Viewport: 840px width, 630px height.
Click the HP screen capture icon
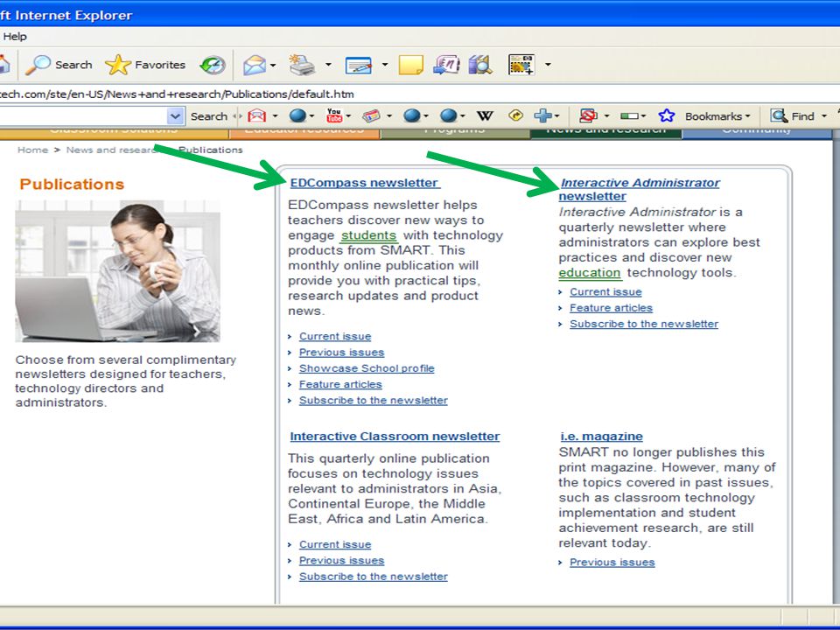point(521,65)
